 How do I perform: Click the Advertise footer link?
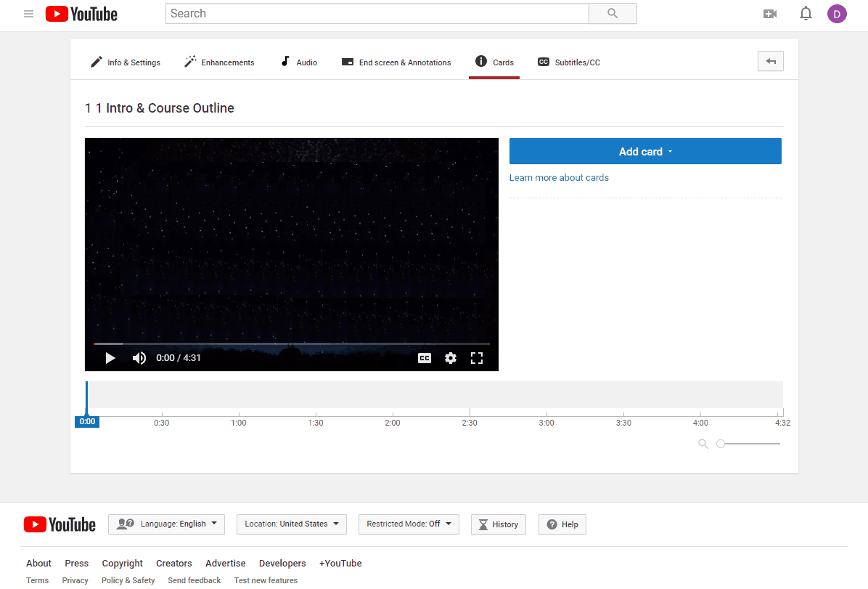coord(225,563)
